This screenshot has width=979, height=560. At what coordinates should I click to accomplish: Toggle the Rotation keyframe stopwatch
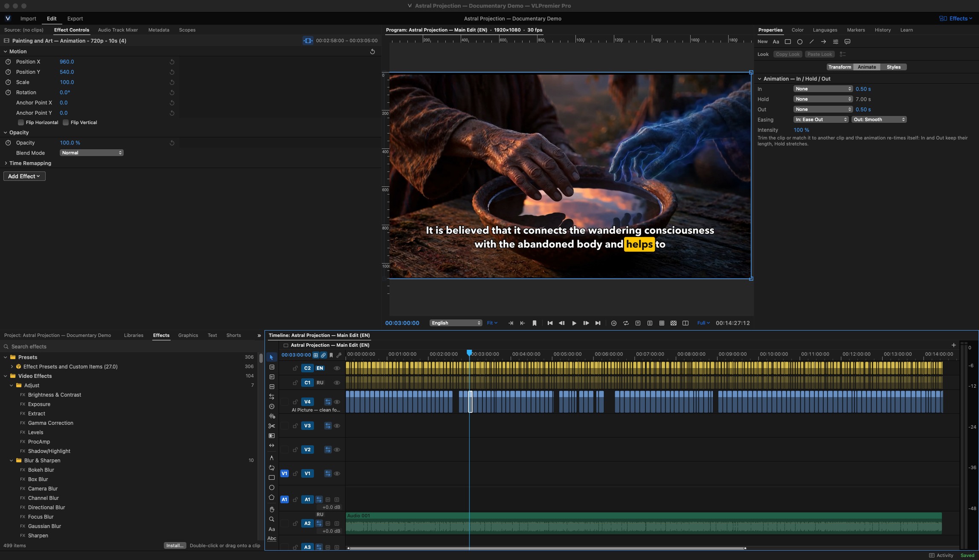pyautogui.click(x=8, y=93)
